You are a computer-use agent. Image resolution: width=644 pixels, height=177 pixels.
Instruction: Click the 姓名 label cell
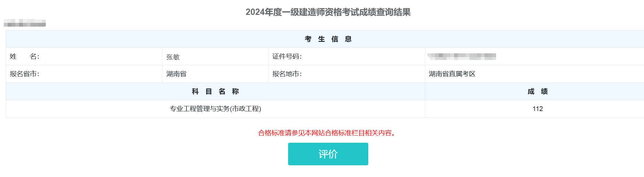pyautogui.click(x=84, y=56)
